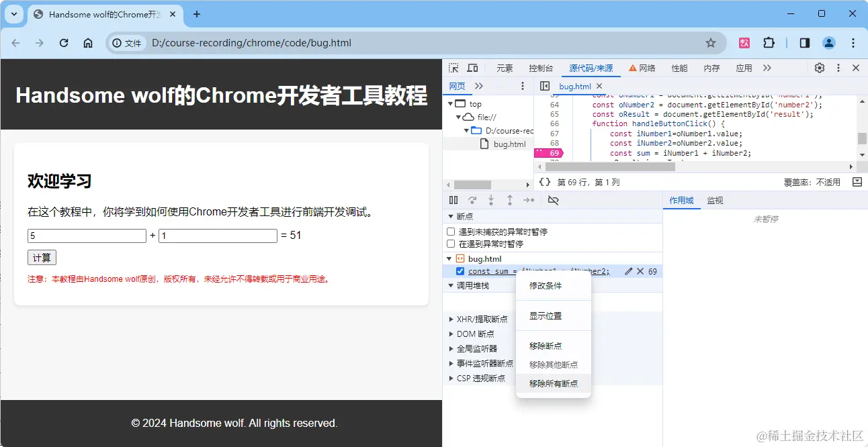Screen dimensions: 868x447
Task: Hide the navigator sidebar panel icon
Action: point(545,86)
